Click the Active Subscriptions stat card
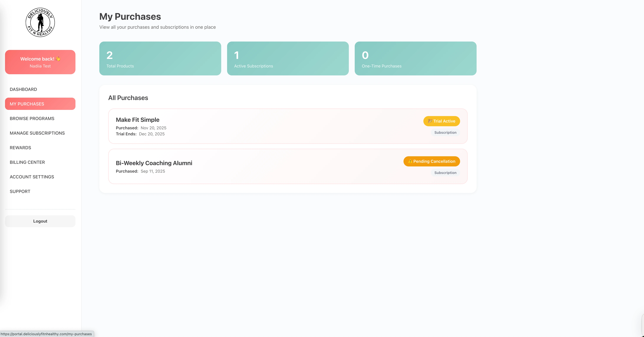644x337 pixels. pos(288,58)
